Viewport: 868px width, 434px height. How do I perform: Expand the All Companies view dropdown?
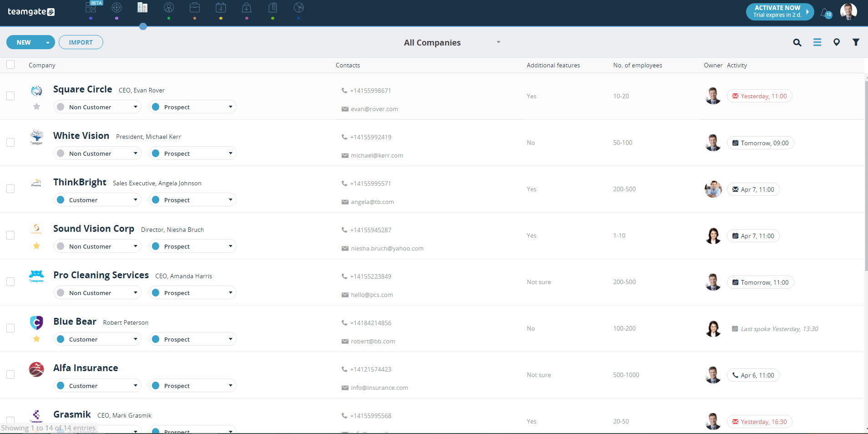(499, 42)
